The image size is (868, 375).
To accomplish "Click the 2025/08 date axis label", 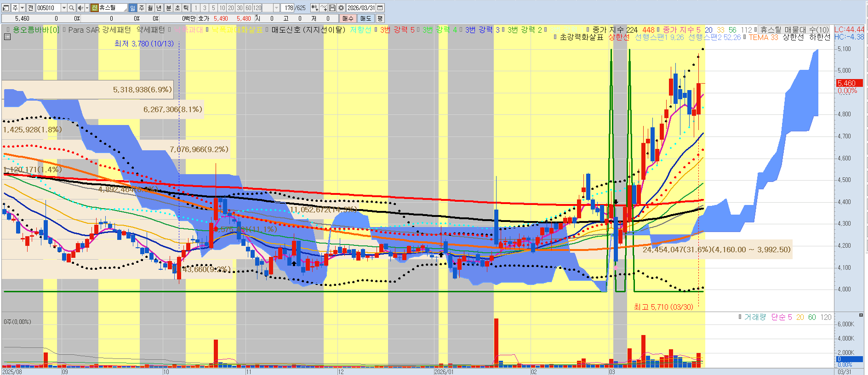I will point(12,372).
